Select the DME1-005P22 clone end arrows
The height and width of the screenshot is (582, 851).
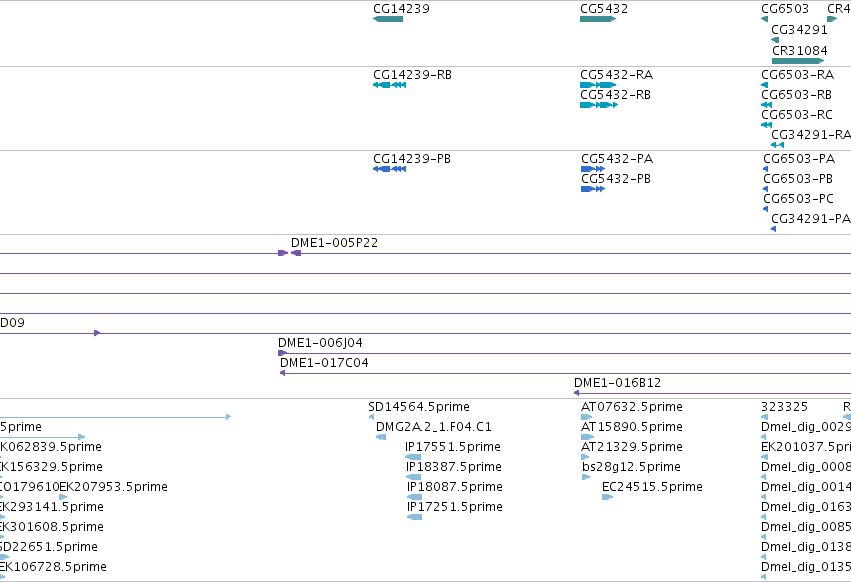click(289, 253)
